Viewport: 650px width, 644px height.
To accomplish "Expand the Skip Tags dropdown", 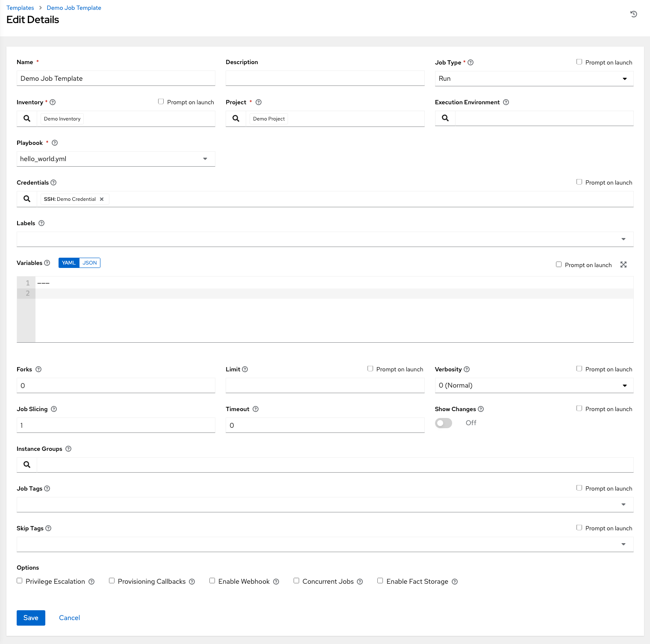I will coord(623,544).
